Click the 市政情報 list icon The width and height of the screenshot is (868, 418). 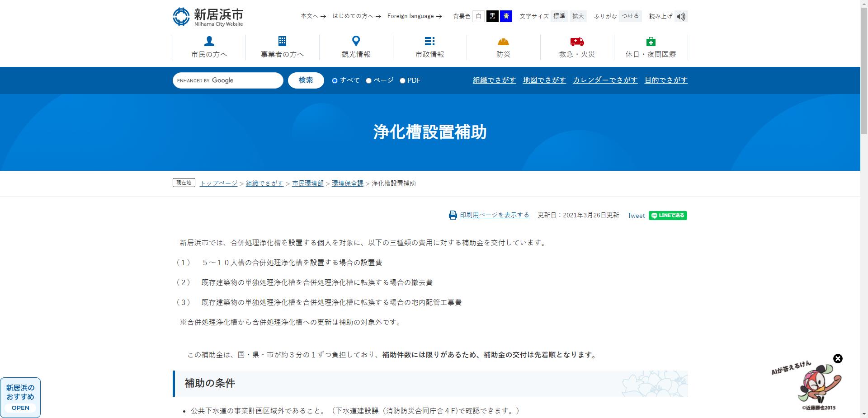click(x=429, y=42)
